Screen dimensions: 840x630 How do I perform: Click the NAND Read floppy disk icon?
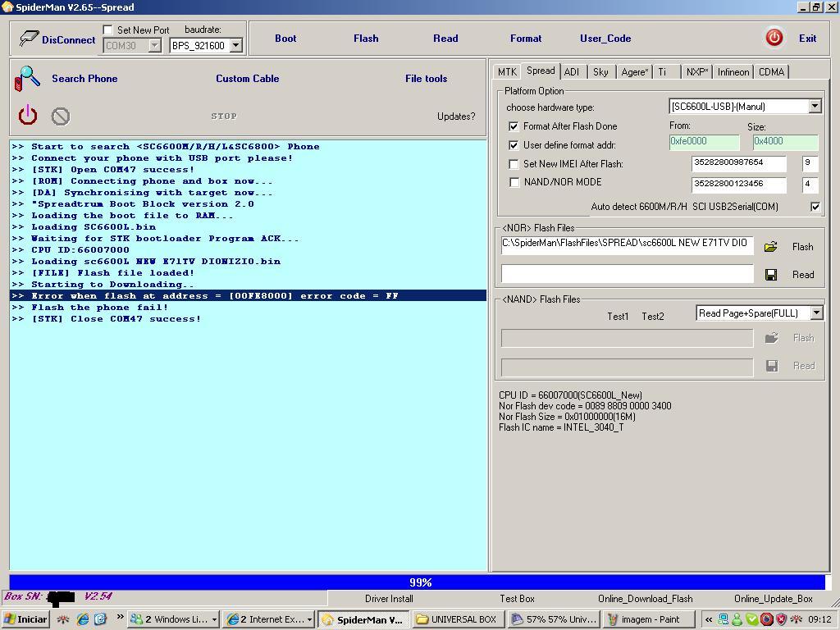click(x=771, y=366)
